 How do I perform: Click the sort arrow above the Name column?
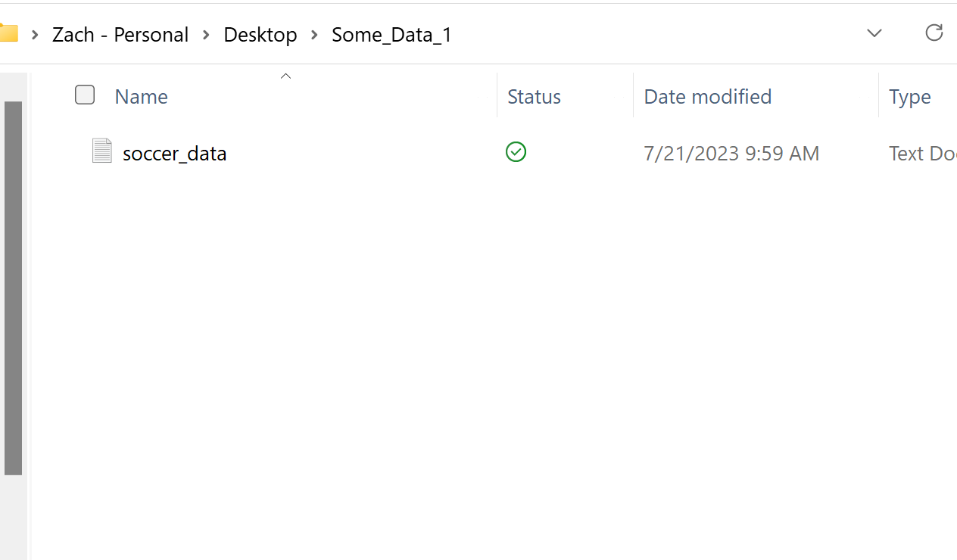285,76
